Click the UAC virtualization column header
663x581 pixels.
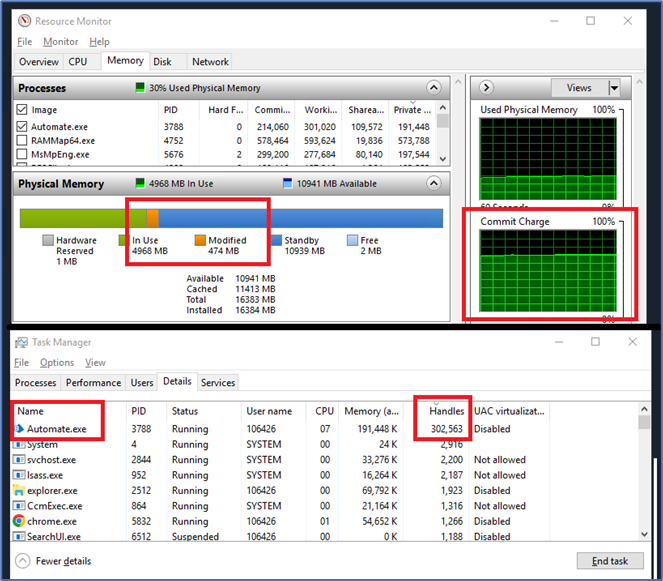pyautogui.click(x=509, y=411)
